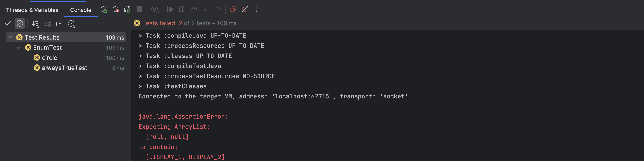The image size is (644, 161).
Task: Select the alwaysTrueTest failed test
Action: coord(66,68)
